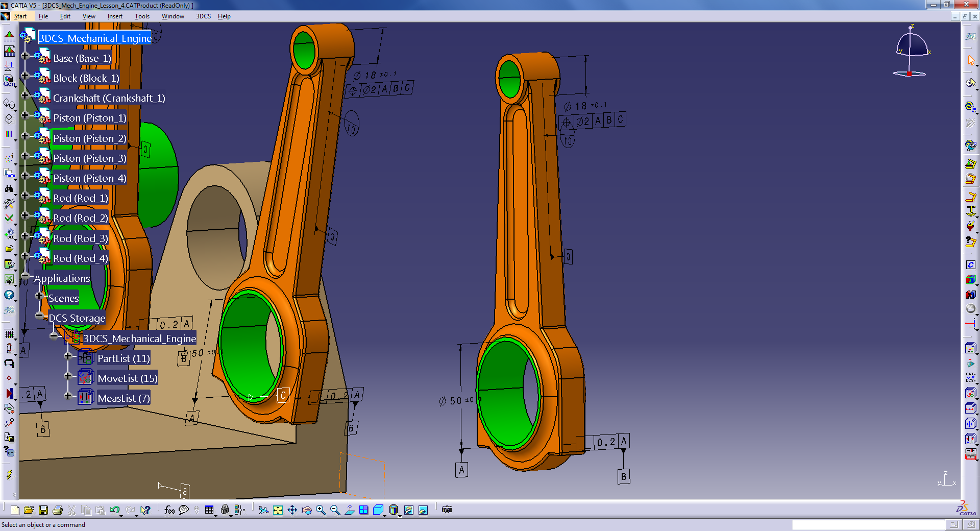Save with the floppy disk icon

(x=43, y=510)
